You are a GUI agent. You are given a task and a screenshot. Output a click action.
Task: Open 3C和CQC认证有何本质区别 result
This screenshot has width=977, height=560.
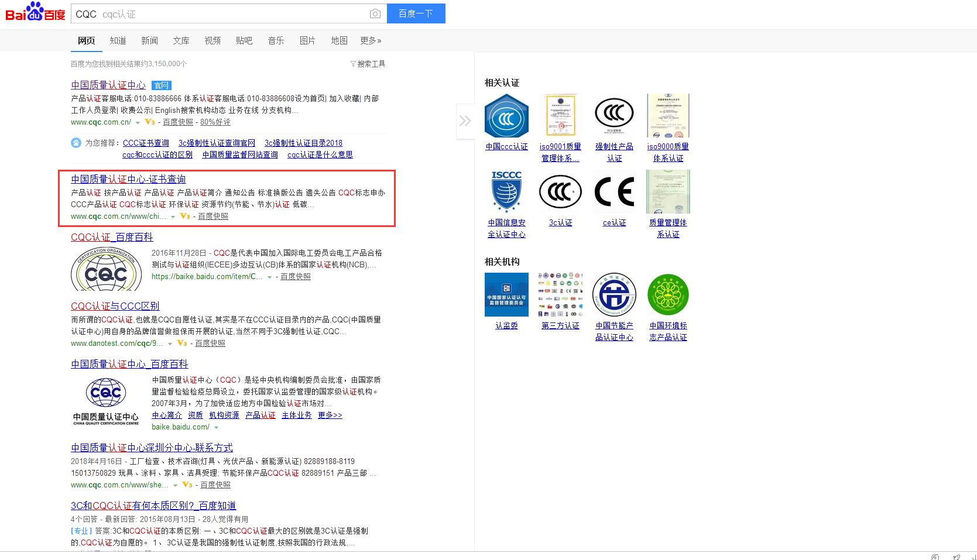click(x=153, y=506)
